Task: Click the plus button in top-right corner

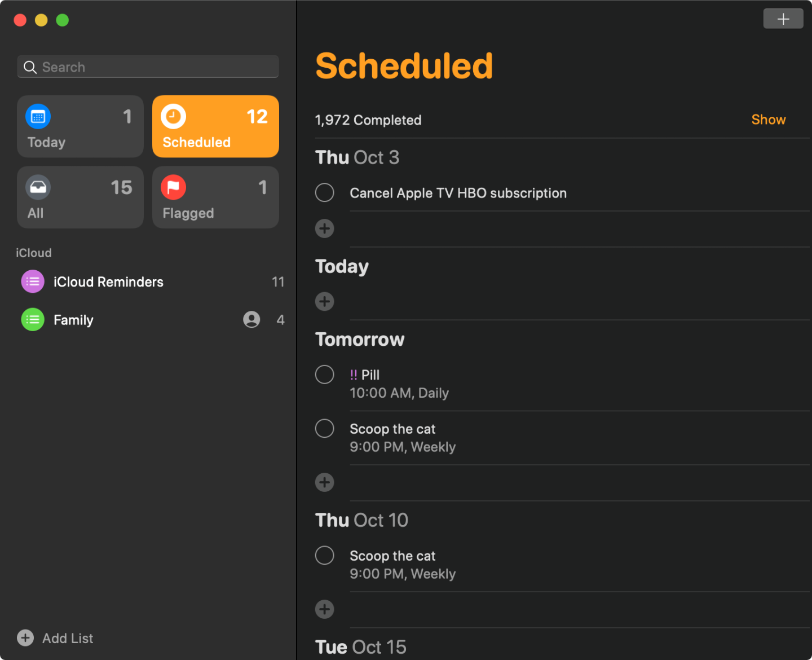Action: (x=783, y=19)
